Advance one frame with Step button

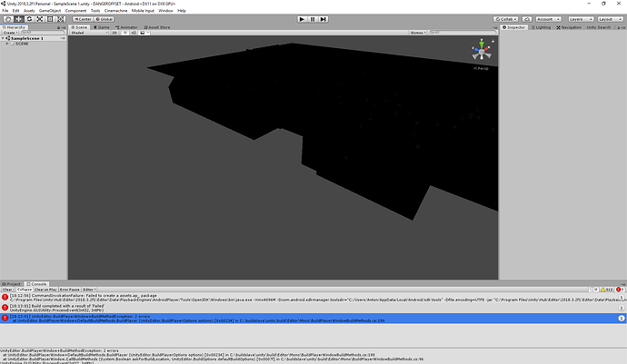[323, 19]
